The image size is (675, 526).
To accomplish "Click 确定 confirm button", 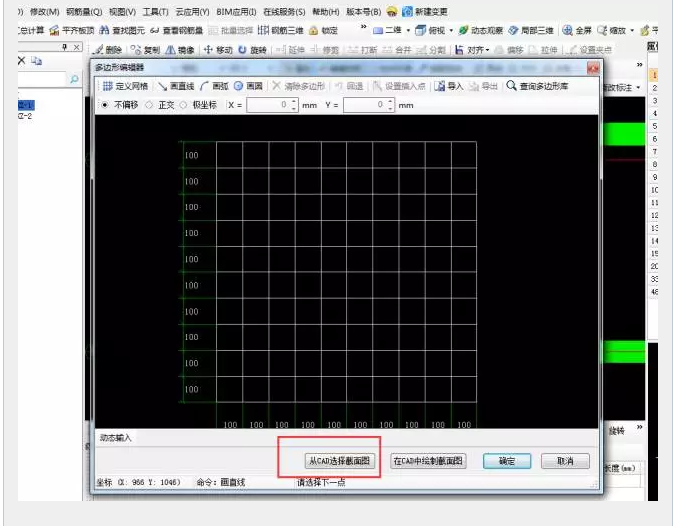I will (x=507, y=461).
